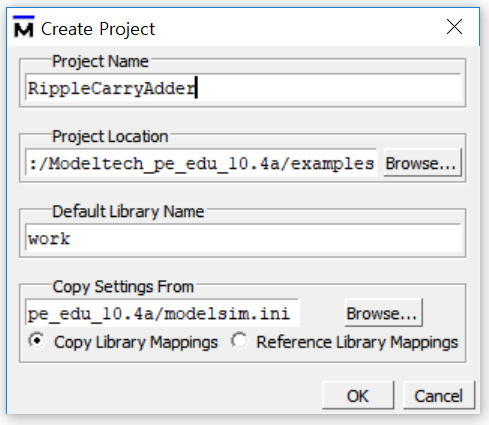Focus the Project Location path field

201,163
